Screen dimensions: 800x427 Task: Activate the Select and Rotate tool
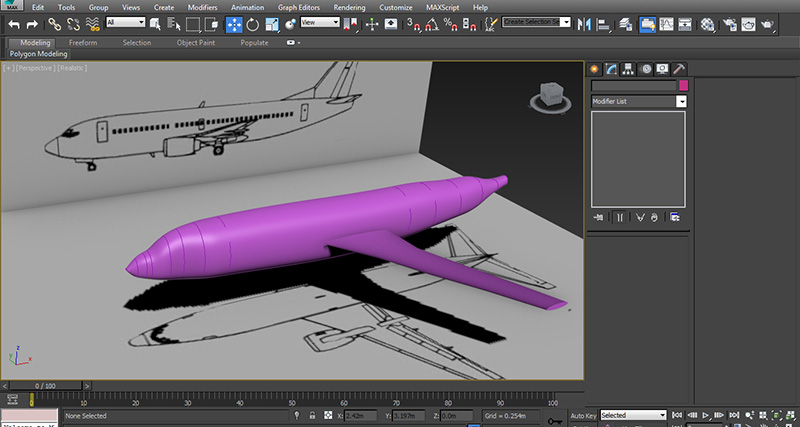pos(253,24)
